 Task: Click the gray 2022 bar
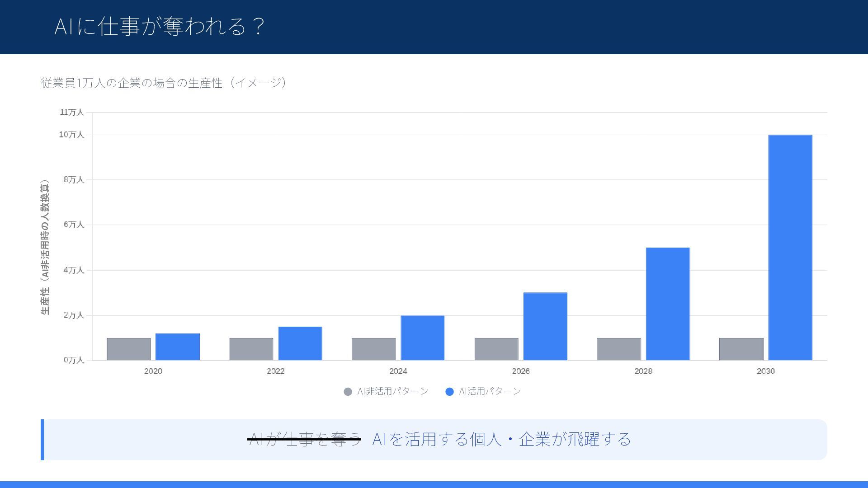(251, 349)
